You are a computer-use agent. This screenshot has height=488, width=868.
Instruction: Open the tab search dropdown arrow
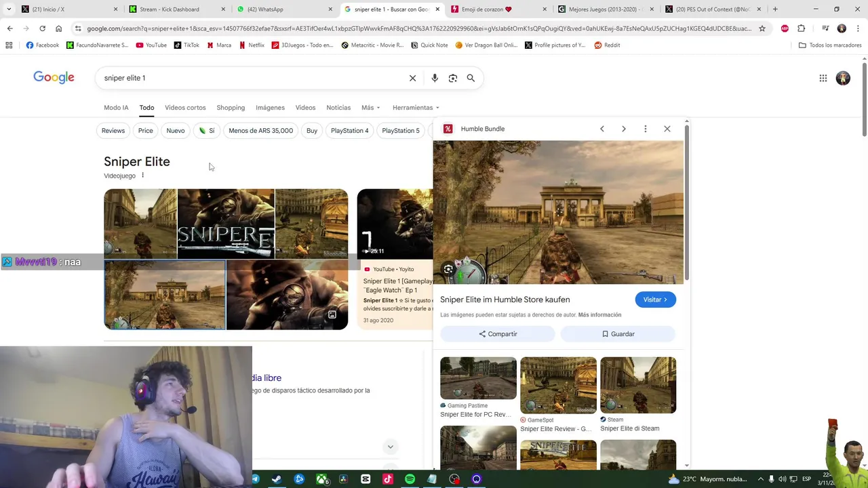coord(9,9)
